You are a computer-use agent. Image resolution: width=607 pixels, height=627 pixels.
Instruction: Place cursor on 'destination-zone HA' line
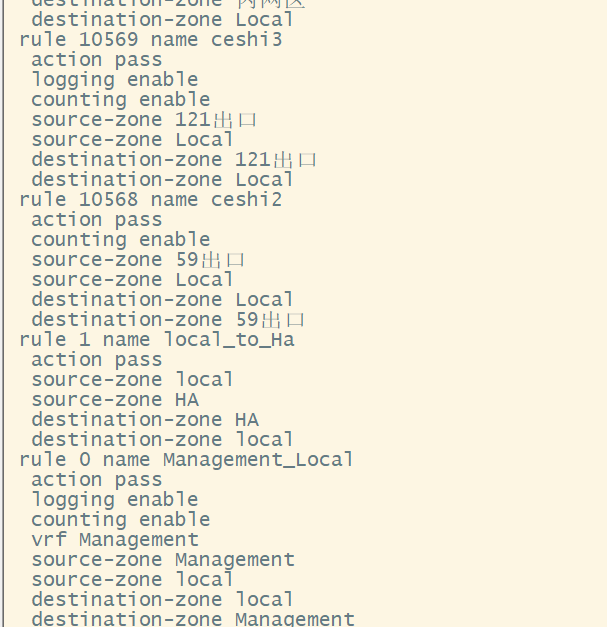[x=145, y=420]
